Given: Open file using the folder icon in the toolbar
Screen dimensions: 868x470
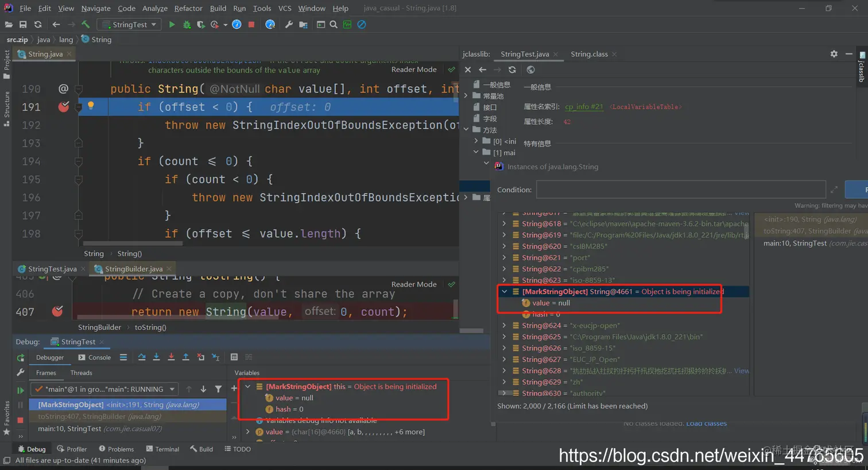Looking at the screenshot, I should [x=9, y=25].
